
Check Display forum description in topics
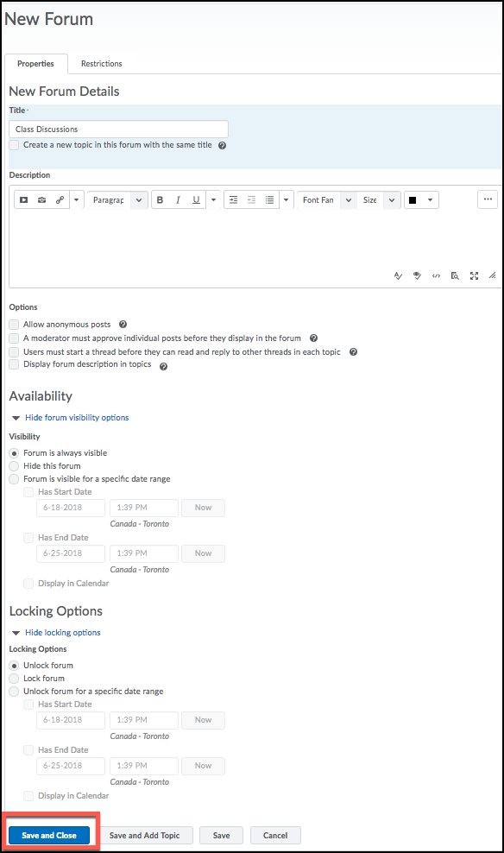point(14,364)
